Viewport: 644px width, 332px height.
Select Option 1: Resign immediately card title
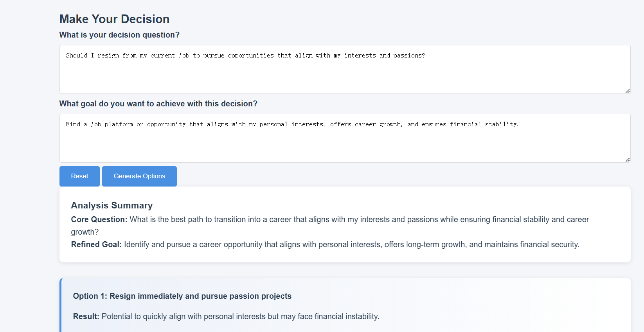coord(182,296)
